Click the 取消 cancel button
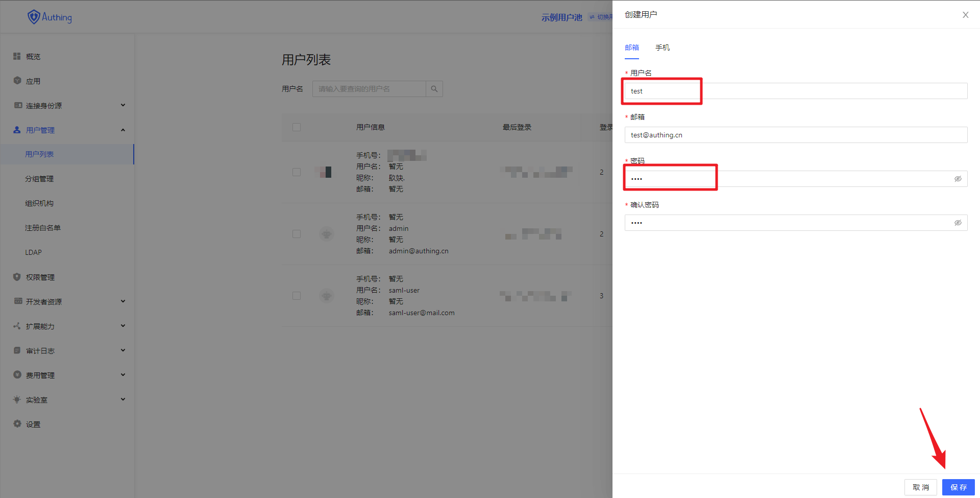Image resolution: width=980 pixels, height=498 pixels. [x=921, y=487]
